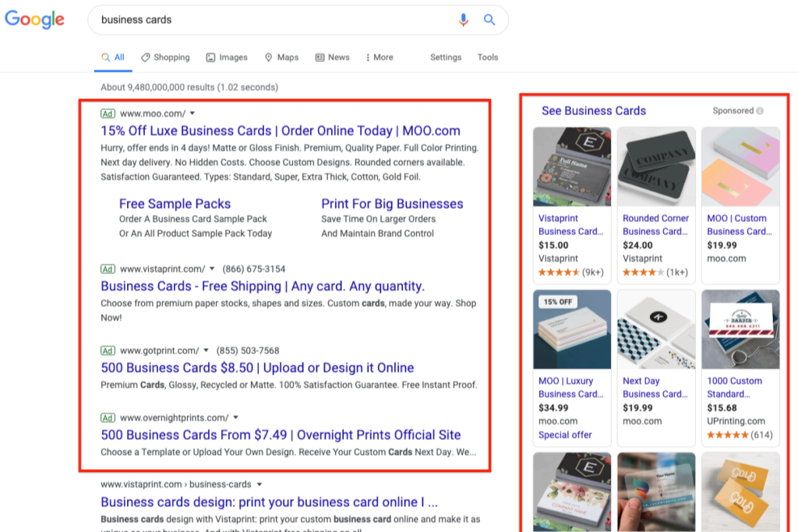Viewport: 798px width, 532px height.
Task: Expand the vistaprint.com business-cards result dropdown
Action: 260,484
